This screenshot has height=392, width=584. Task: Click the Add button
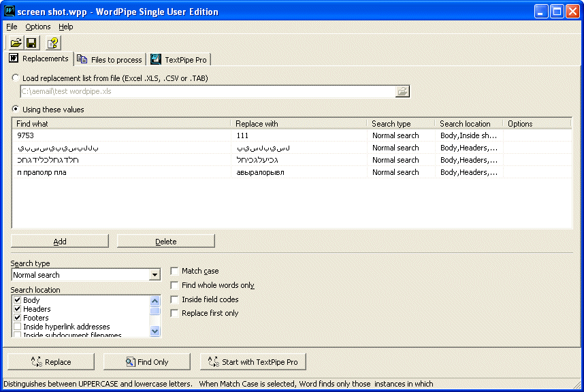click(60, 241)
